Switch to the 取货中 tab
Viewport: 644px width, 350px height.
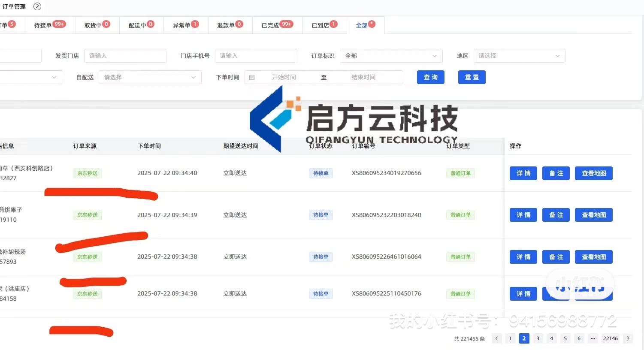(x=97, y=25)
